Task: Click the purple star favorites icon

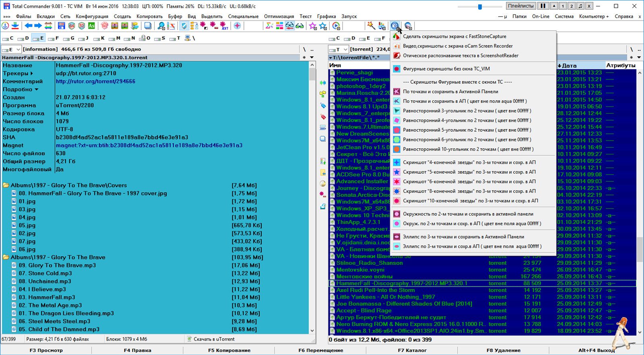Action: pos(313,26)
